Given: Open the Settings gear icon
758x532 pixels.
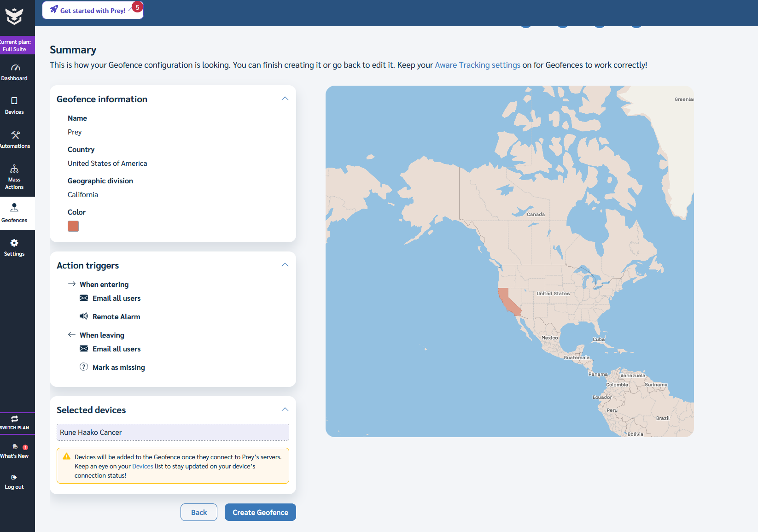Looking at the screenshot, I should [14, 243].
